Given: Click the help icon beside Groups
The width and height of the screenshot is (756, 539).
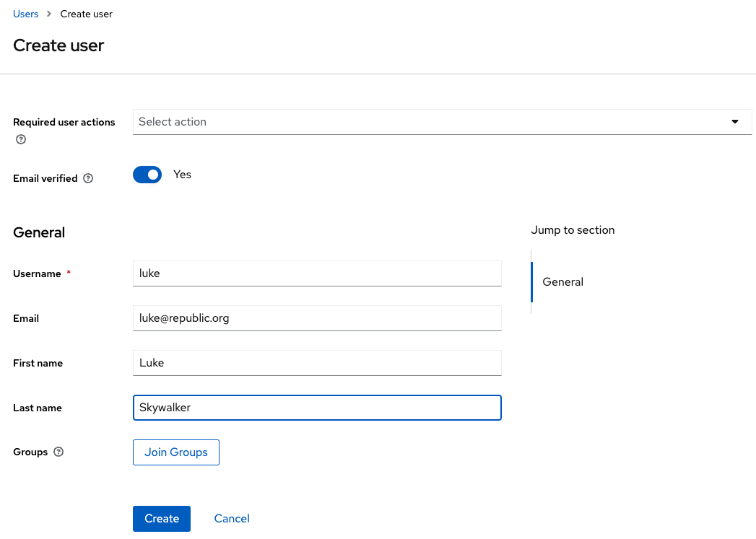Looking at the screenshot, I should point(59,452).
